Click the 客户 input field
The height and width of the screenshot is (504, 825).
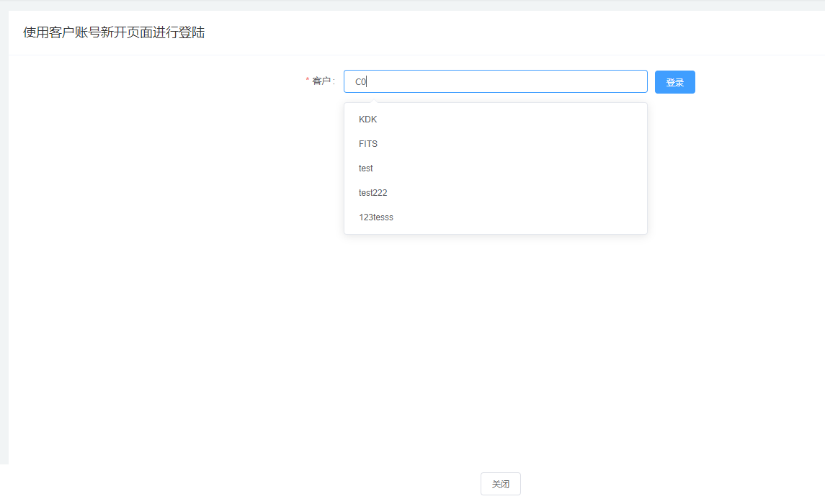495,81
